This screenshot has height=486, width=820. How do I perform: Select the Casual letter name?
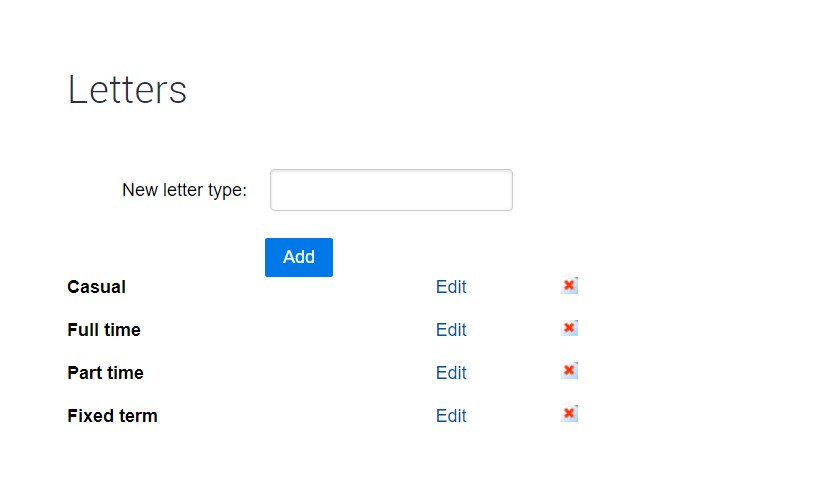click(96, 287)
